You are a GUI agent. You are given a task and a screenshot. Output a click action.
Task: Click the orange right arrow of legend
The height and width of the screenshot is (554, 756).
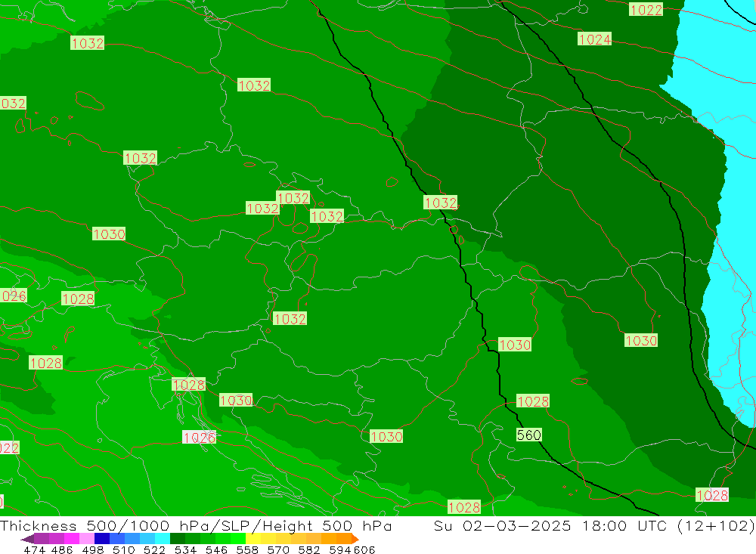[x=355, y=539]
